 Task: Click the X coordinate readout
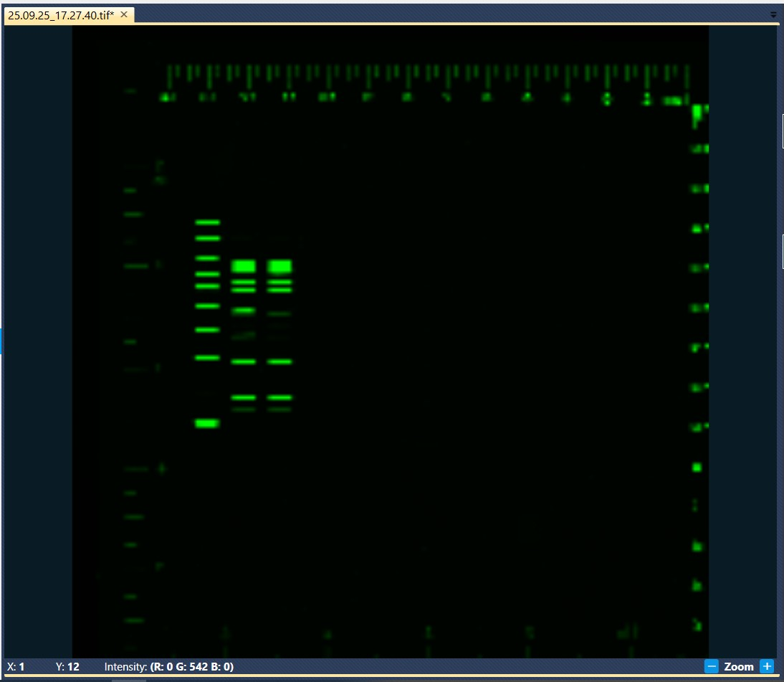pos(16,667)
